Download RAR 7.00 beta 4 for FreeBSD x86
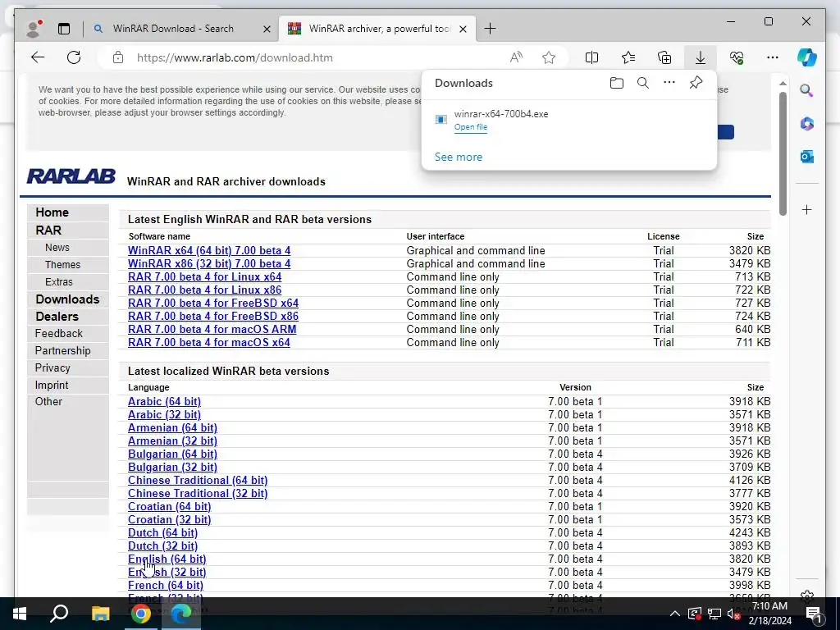 pos(213,316)
